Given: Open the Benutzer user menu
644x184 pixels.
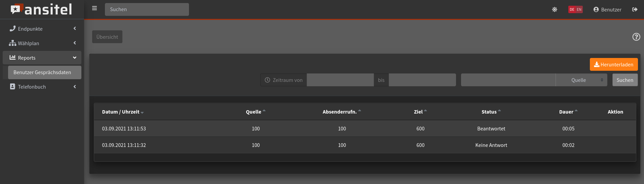Looking at the screenshot, I should click(x=607, y=9).
